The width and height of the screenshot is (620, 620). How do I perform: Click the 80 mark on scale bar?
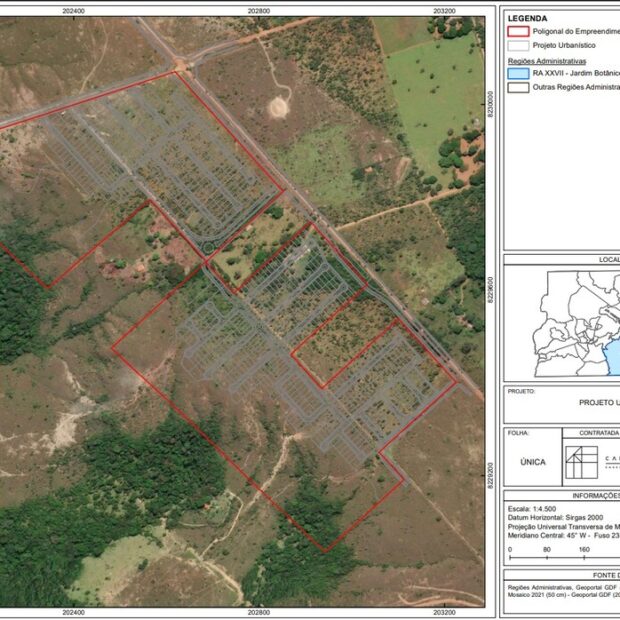click(x=547, y=549)
